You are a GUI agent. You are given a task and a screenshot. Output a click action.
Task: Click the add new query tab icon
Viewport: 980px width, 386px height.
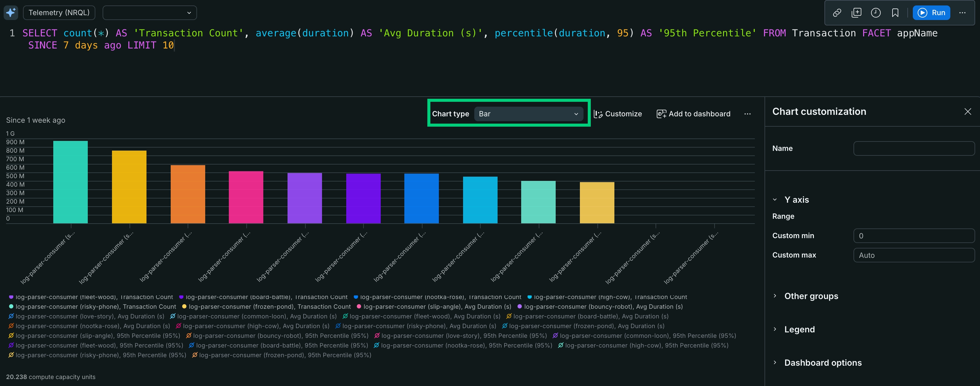[856, 13]
